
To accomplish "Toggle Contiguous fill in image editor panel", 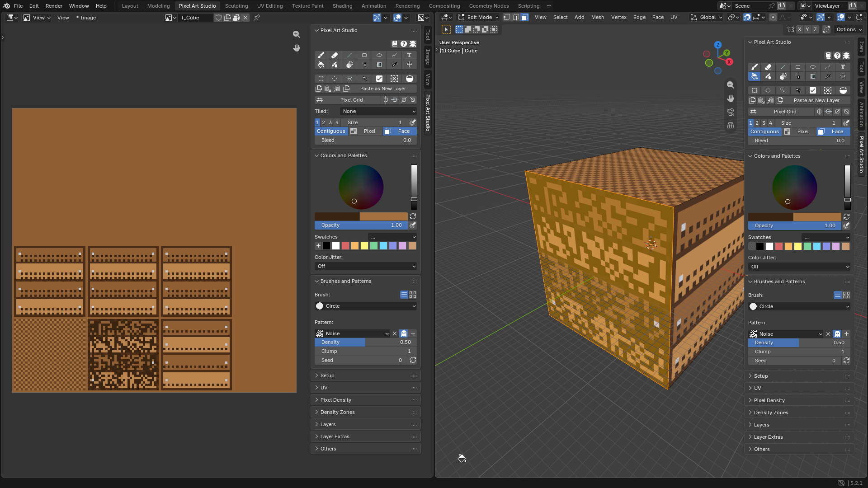I will tap(331, 131).
